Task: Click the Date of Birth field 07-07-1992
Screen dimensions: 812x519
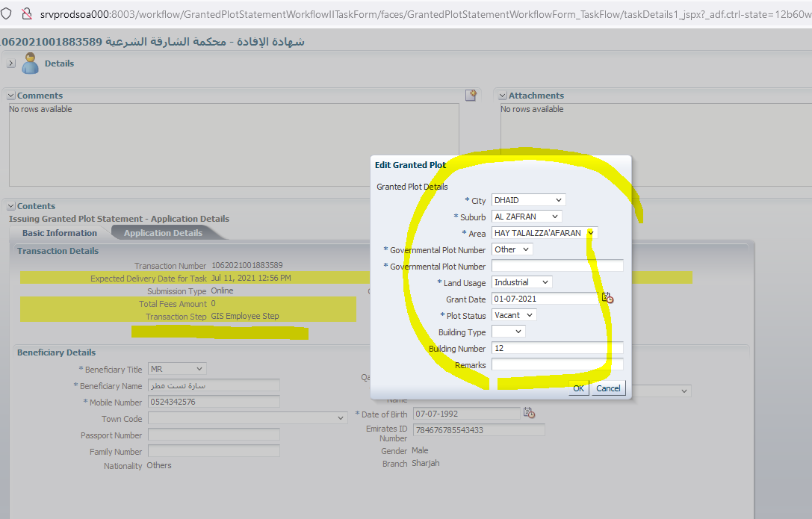Action: [x=467, y=414]
